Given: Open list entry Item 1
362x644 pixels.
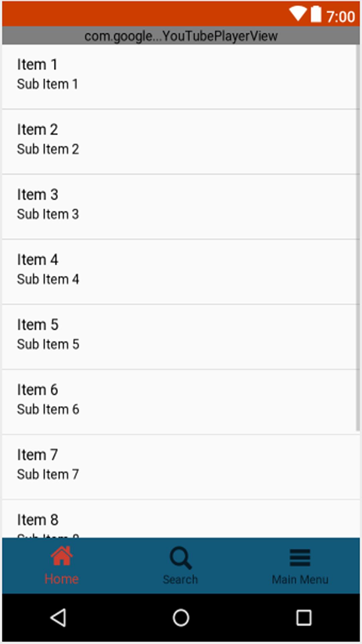Looking at the screenshot, I should (180, 77).
